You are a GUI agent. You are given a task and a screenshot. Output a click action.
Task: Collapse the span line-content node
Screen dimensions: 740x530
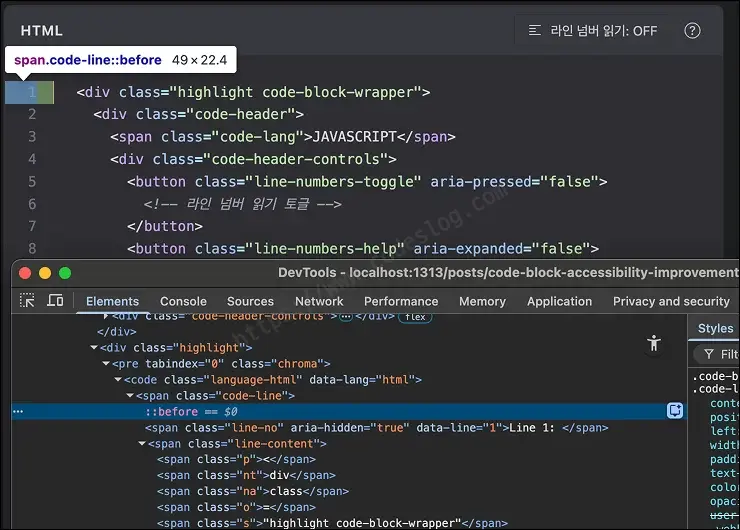point(142,444)
